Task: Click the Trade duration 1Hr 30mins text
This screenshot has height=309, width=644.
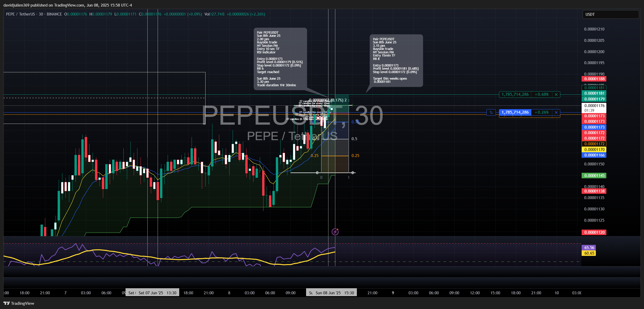Action: click(x=276, y=85)
